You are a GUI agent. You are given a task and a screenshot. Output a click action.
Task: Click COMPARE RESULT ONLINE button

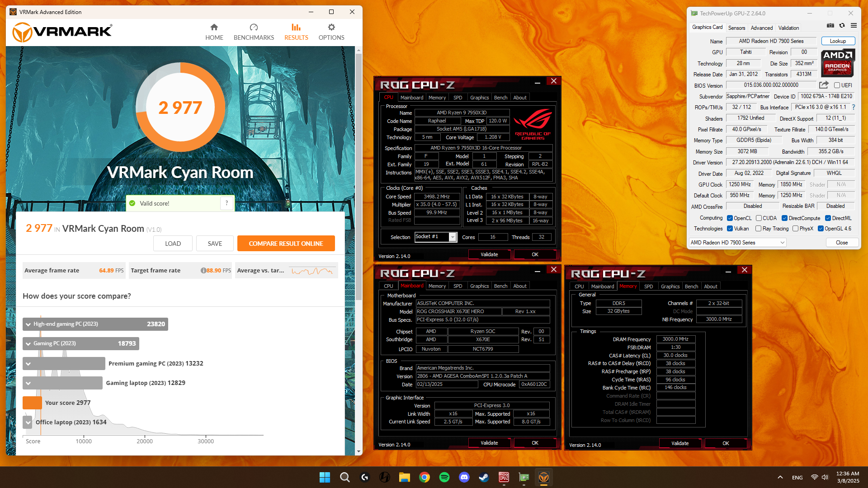286,244
